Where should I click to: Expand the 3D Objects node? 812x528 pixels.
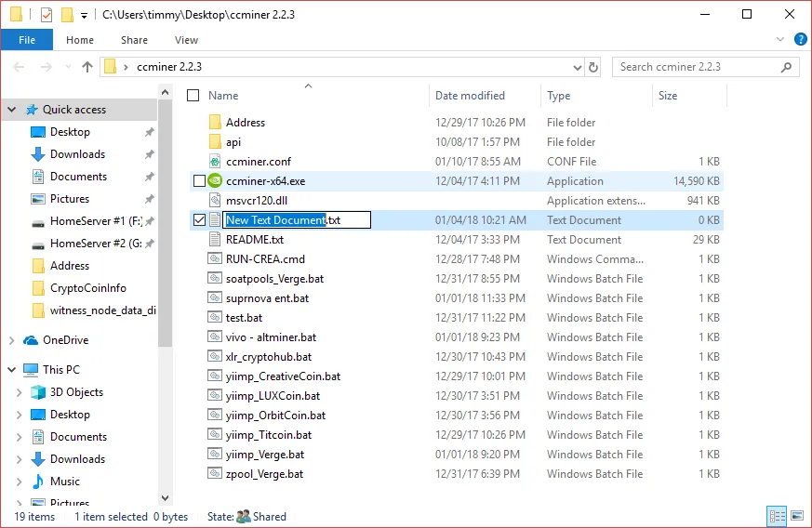[20, 392]
